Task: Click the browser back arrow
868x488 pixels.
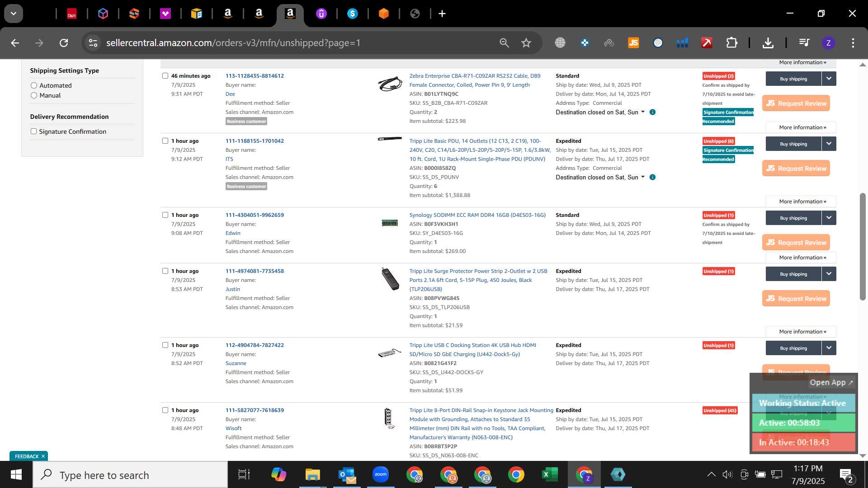Action: (x=15, y=43)
